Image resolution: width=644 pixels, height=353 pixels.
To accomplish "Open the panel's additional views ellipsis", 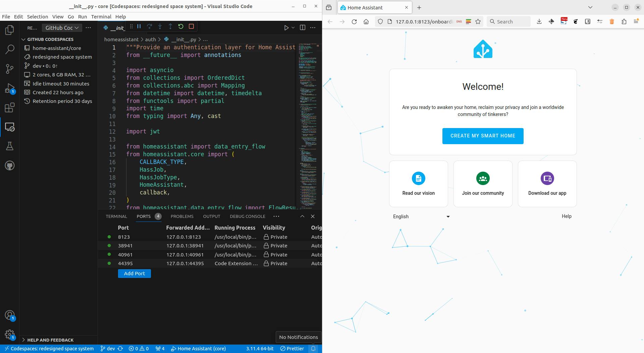I will (x=276, y=216).
